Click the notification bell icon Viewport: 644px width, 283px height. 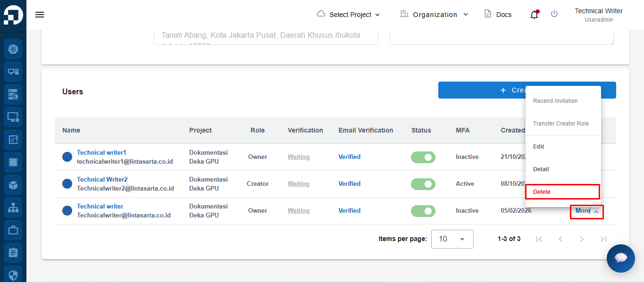(534, 15)
